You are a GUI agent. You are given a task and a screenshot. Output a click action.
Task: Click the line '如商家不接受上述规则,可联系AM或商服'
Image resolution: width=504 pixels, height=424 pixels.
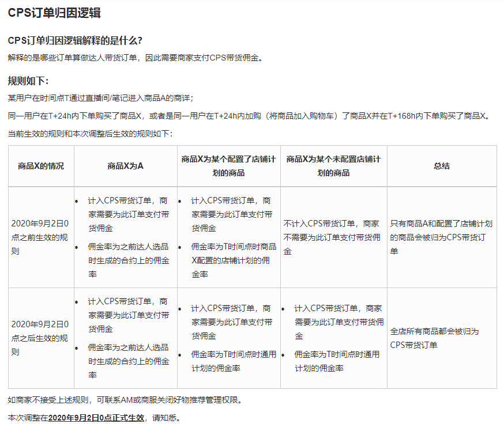click(x=127, y=400)
